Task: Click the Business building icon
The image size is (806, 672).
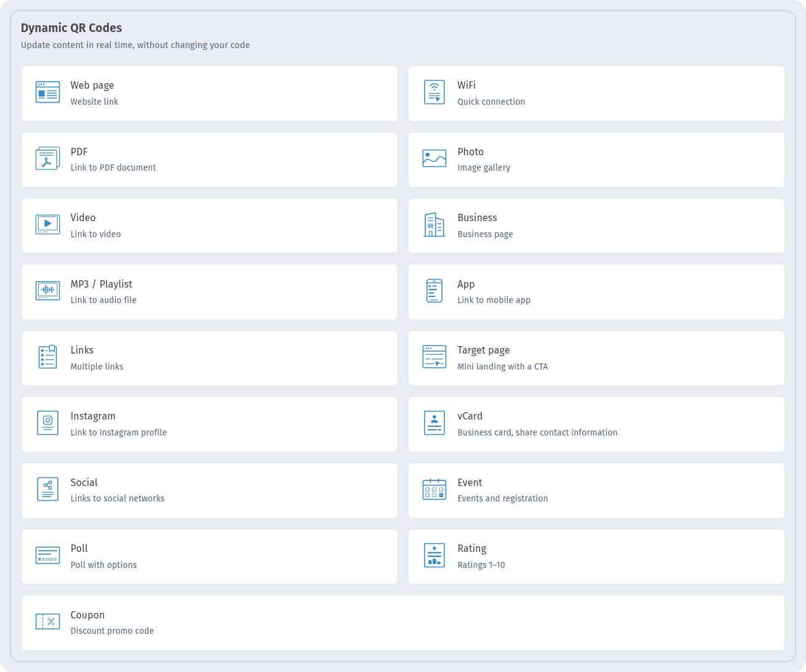Action: (434, 225)
